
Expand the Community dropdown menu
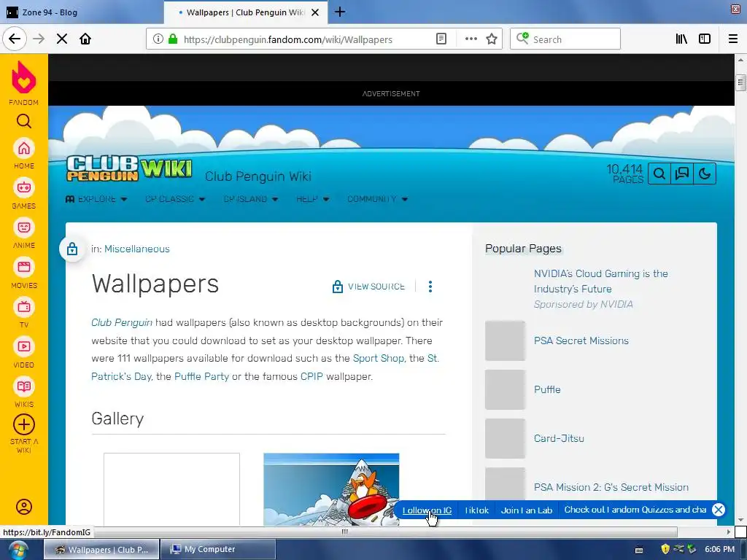[377, 199]
